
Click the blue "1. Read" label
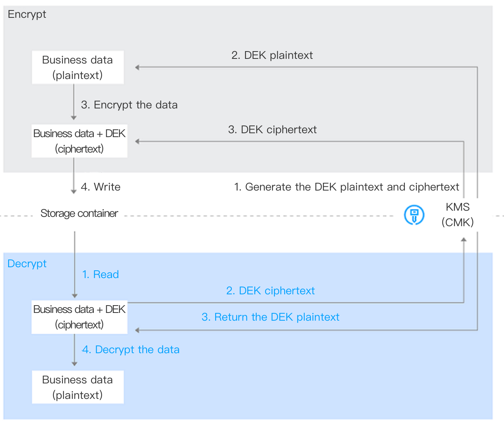coord(100,275)
